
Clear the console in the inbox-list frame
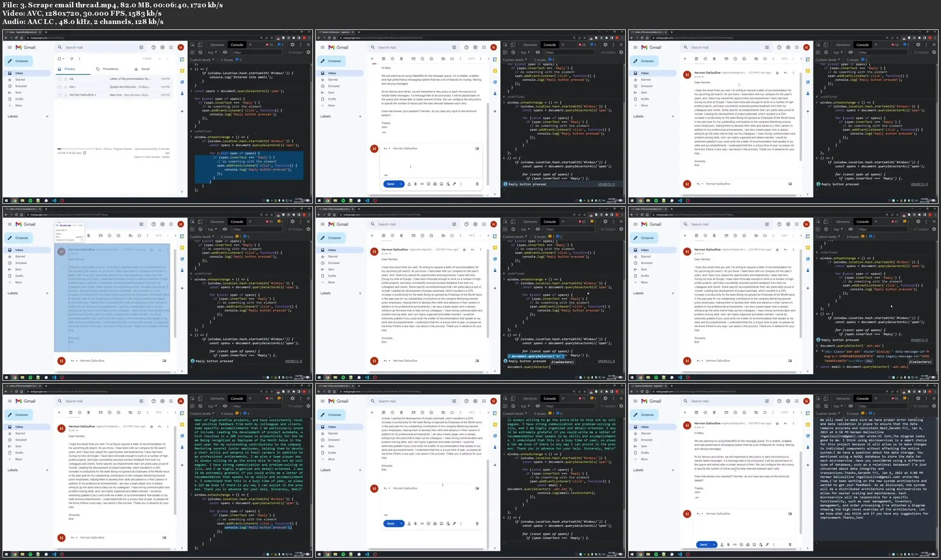coord(200,52)
